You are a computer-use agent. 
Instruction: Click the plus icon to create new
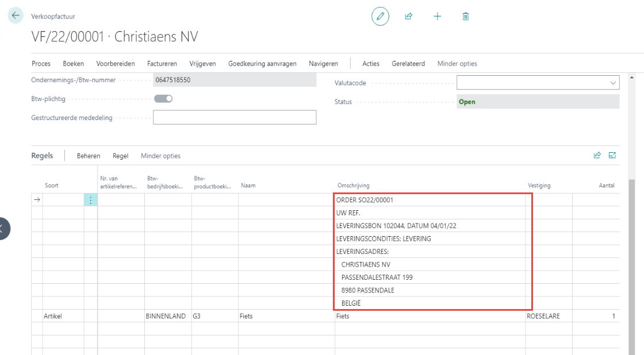pyautogui.click(x=438, y=17)
